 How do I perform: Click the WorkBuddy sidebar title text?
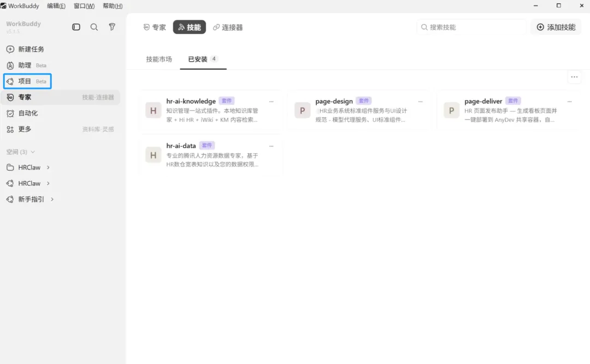23,23
